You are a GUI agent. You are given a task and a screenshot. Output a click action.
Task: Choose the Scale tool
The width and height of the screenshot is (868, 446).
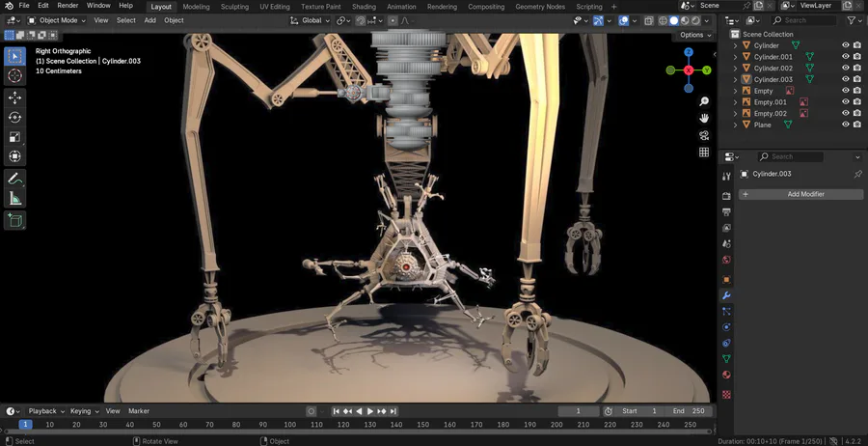coord(15,136)
